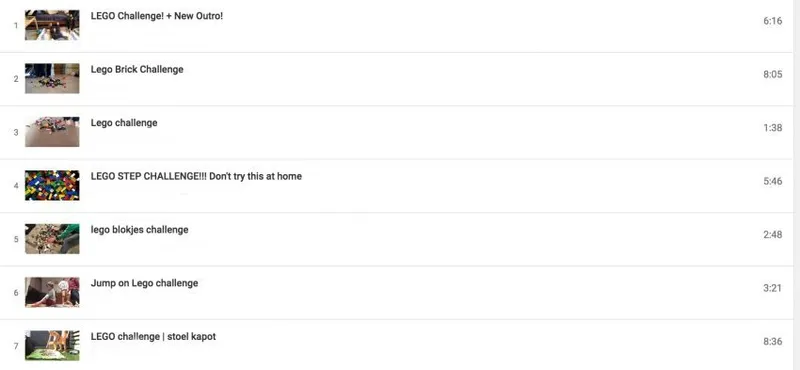Open thumbnail of LEGO challenge | stoel kapot
The image size is (800, 370).
click(x=52, y=346)
